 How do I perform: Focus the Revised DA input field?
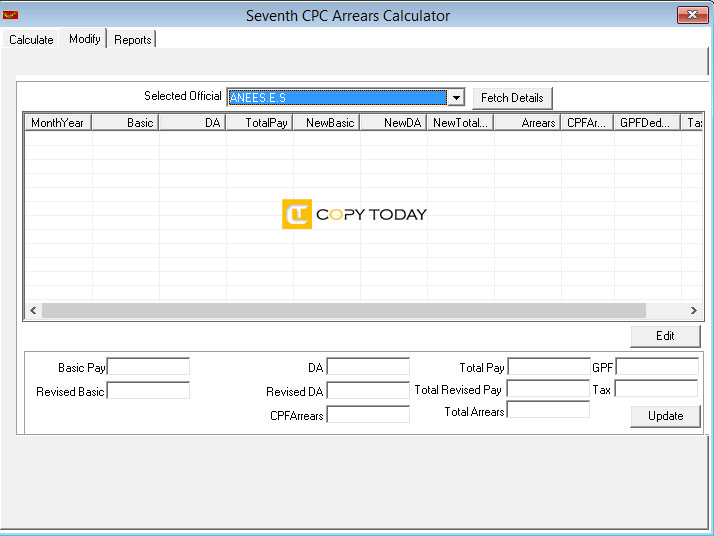(368, 391)
